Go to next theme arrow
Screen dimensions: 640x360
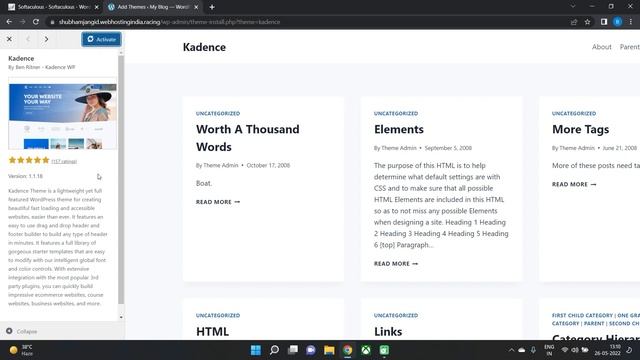[46, 39]
